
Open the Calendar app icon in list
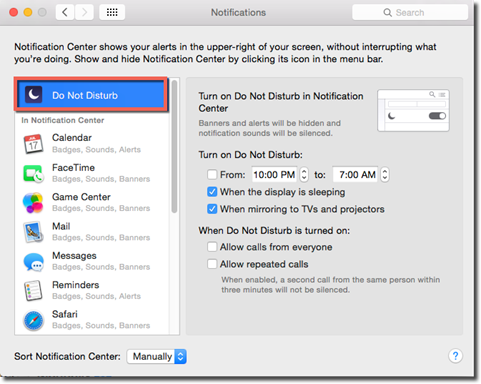point(33,144)
